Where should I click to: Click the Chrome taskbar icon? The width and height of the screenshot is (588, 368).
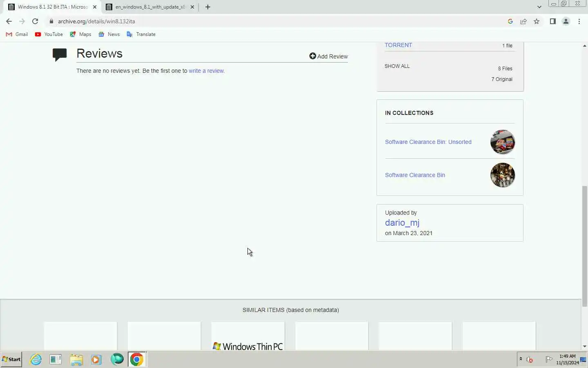tap(137, 359)
